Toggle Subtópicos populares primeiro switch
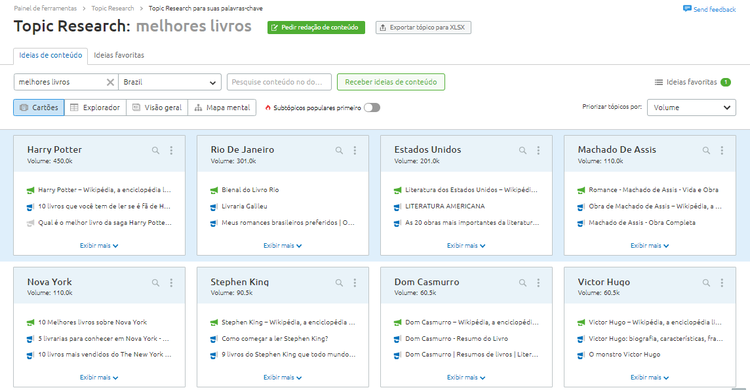 tap(372, 108)
